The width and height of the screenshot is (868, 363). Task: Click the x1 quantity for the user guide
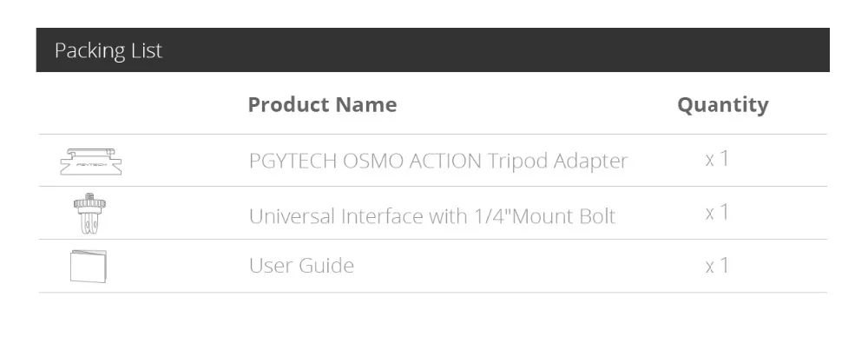(x=717, y=266)
